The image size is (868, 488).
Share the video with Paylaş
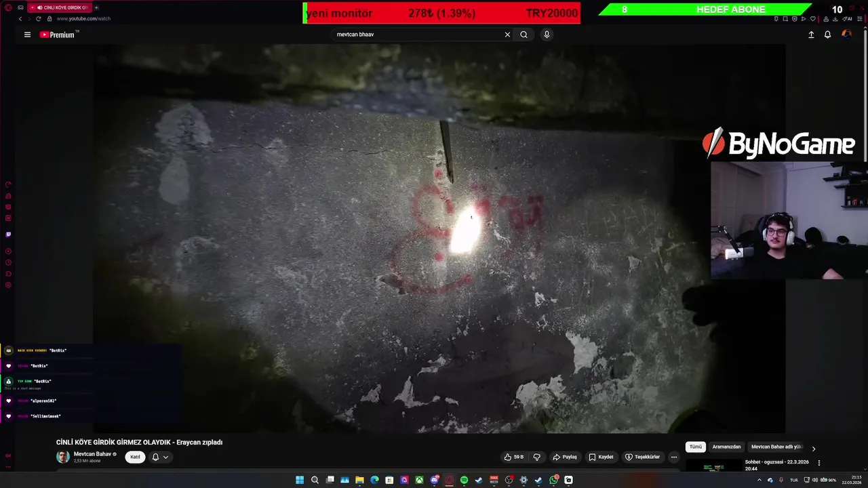click(x=565, y=457)
